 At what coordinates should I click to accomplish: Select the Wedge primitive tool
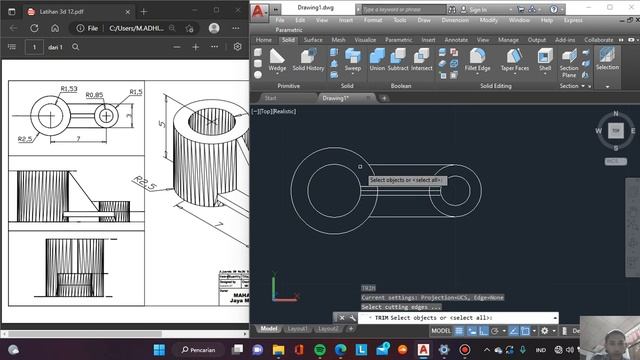(x=277, y=60)
